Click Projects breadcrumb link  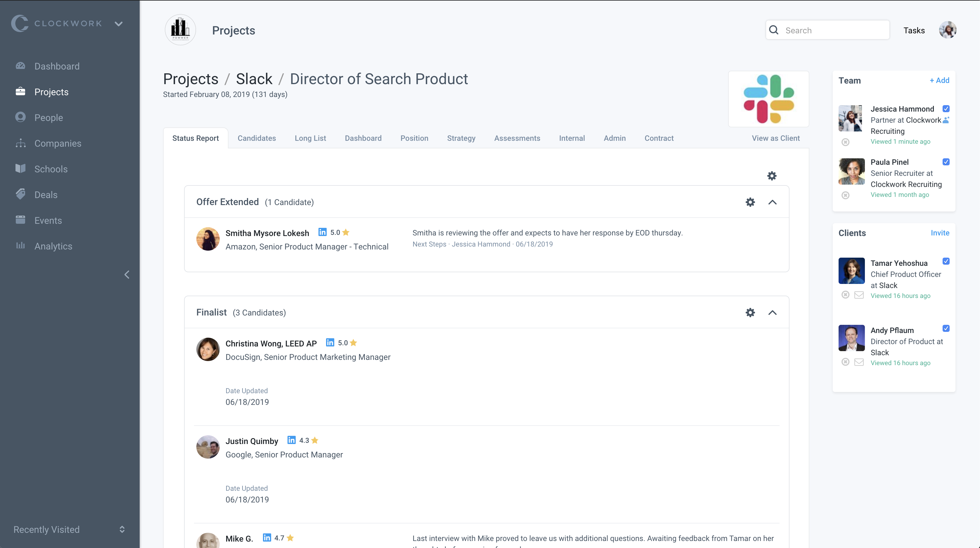coord(191,79)
